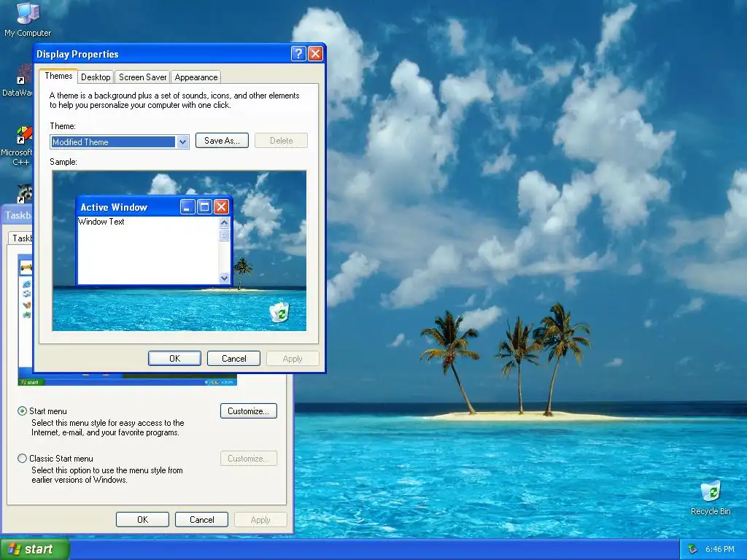Click Cancel in the Taskbar properties window
Viewport: 747px width, 560px height.
[x=201, y=519]
